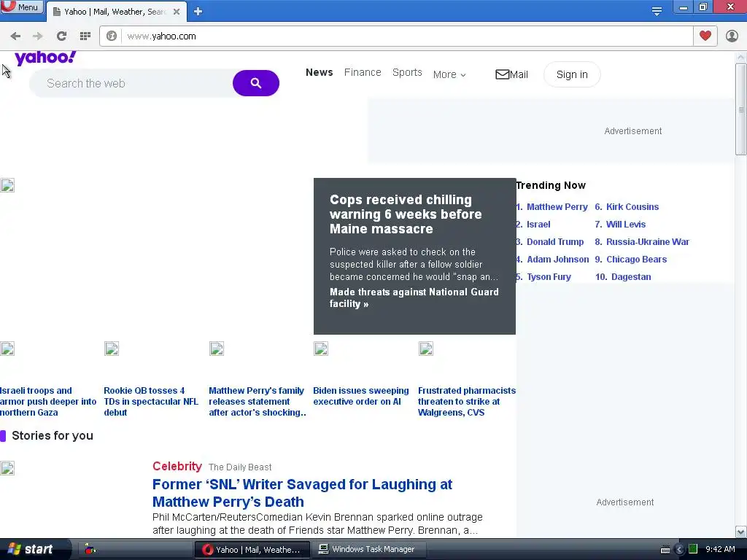
Task: Click the page scroll up arrow
Action: tap(741, 57)
